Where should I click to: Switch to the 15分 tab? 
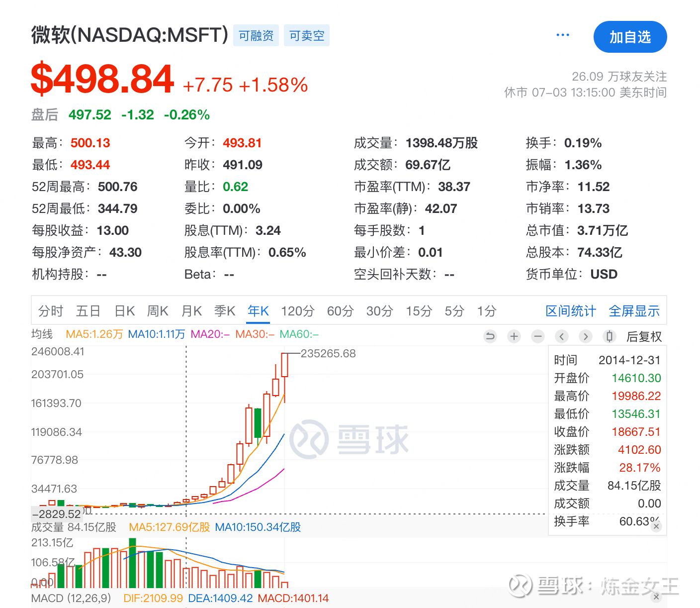pos(419,311)
